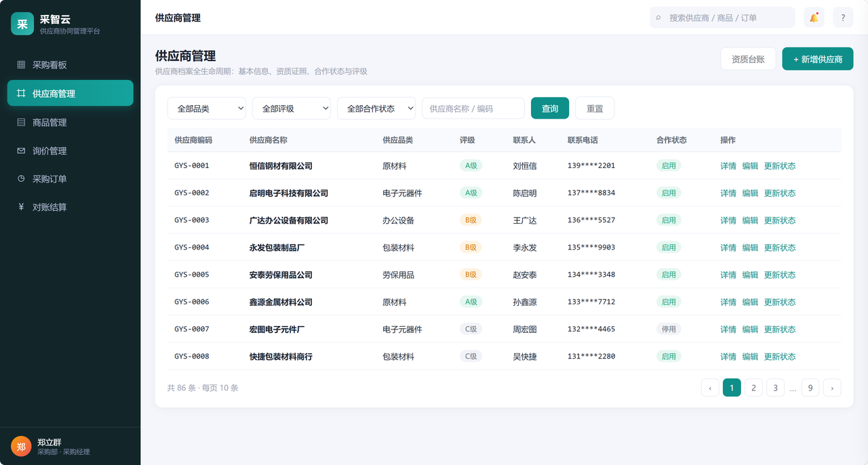Viewport: 868px width, 465px height.
Task: Click 劳保用品 category cell
Action: point(398,275)
